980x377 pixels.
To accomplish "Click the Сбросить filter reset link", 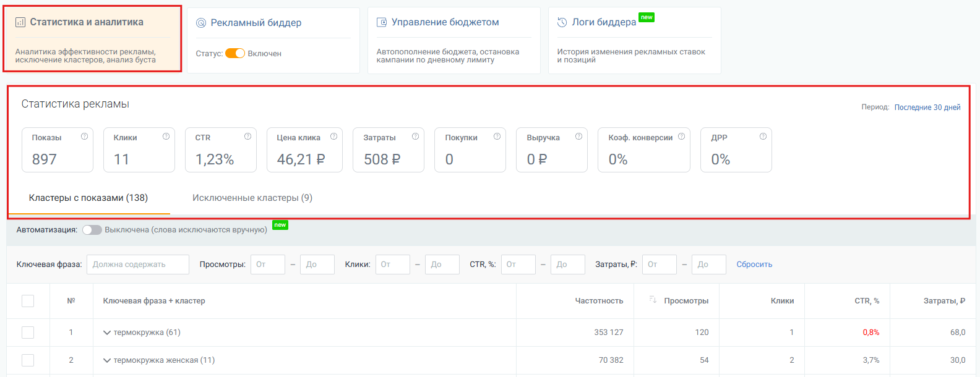I will tap(754, 265).
